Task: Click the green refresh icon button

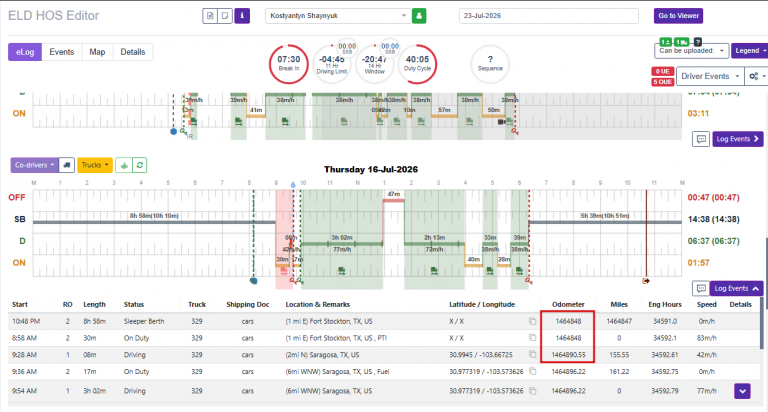Action: (x=140, y=165)
